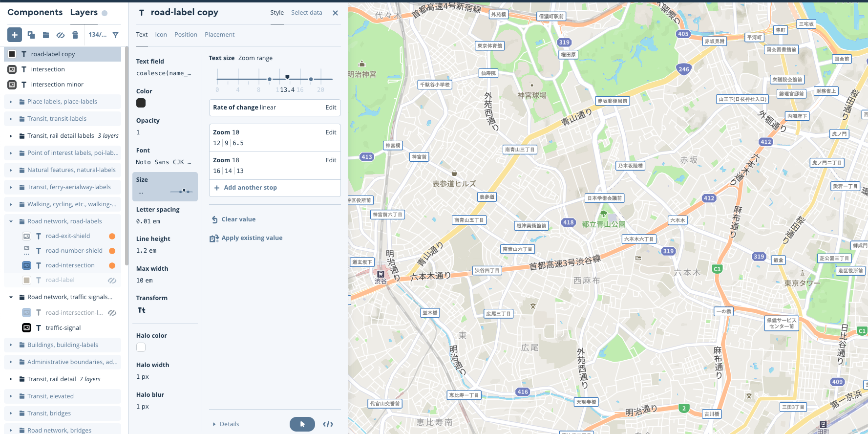
Task: Close the road-label copy panel
Action: point(335,13)
